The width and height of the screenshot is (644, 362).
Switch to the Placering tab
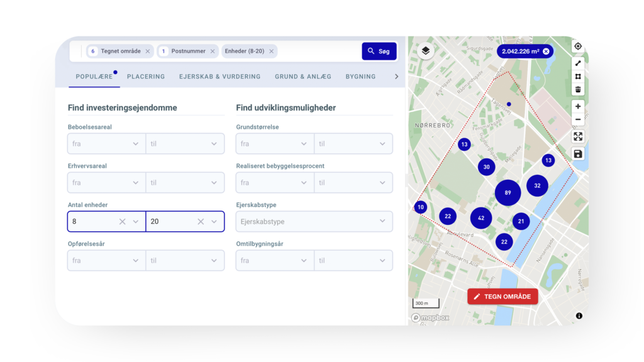tap(146, 77)
